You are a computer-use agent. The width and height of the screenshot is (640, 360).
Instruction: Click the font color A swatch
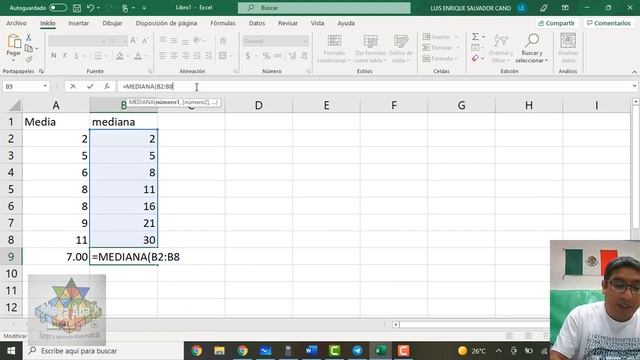coord(138,56)
